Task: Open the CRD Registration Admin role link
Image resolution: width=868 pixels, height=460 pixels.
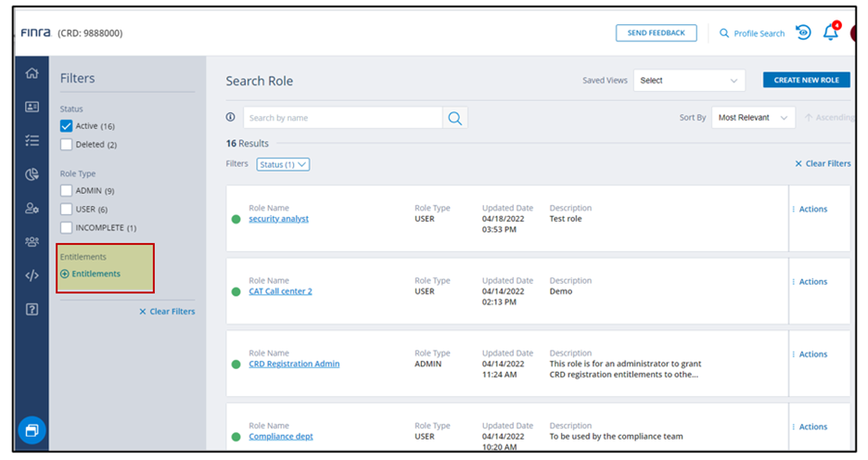Action: tap(294, 364)
